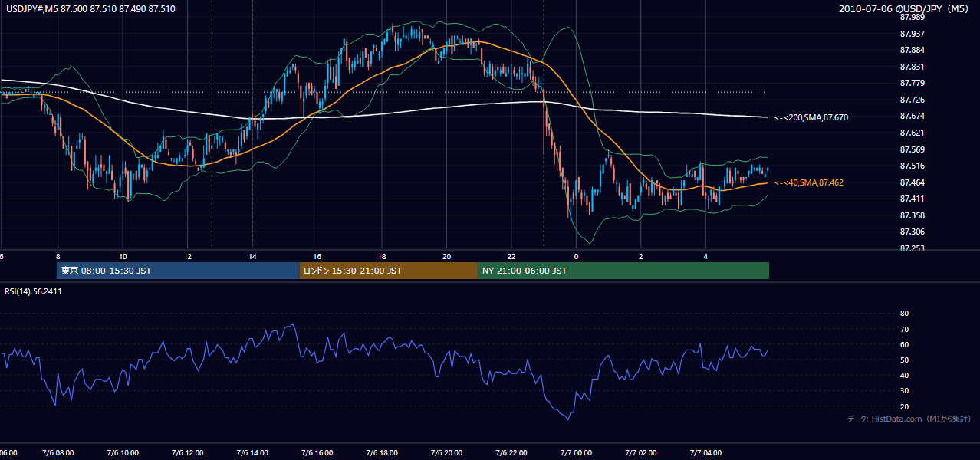Screen dimensions: 980x460
Task: Click RSI axis level 70
Action: (x=904, y=329)
